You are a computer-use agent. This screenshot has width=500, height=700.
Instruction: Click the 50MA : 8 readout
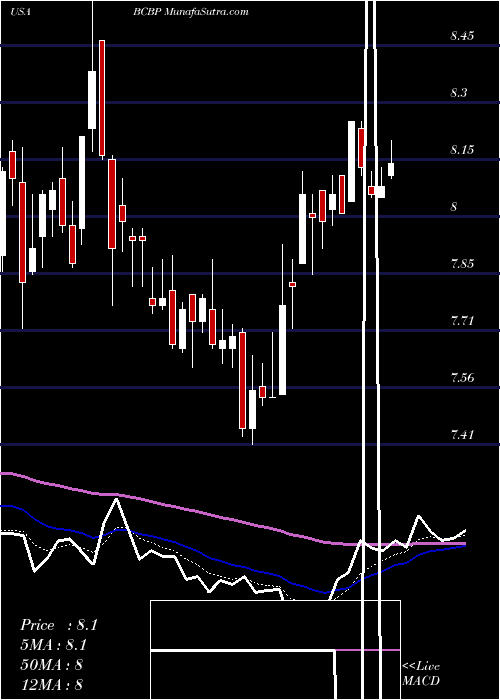pos(51,665)
